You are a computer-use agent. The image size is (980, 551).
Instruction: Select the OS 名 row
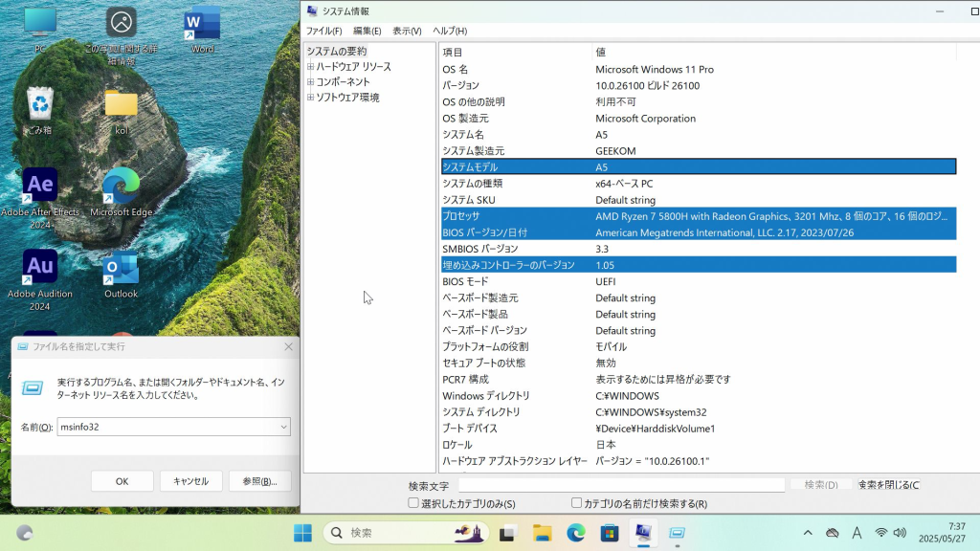pos(699,69)
